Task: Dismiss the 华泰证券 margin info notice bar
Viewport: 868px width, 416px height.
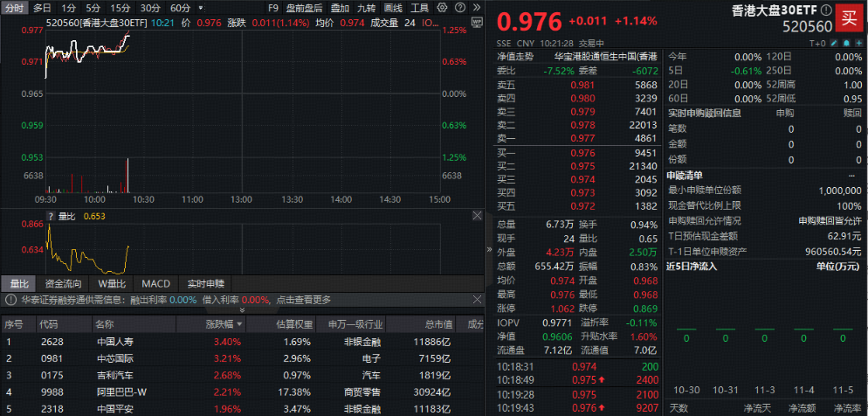Action: pyautogui.click(x=477, y=300)
